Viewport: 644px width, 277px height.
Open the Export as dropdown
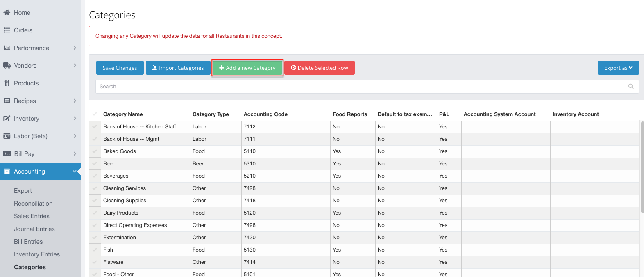pos(618,68)
